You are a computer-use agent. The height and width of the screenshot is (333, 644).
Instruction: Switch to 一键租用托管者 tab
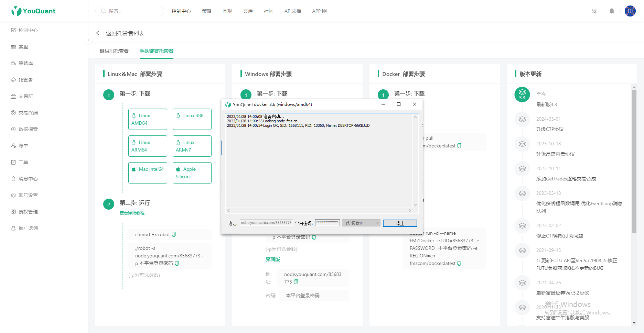pos(112,51)
